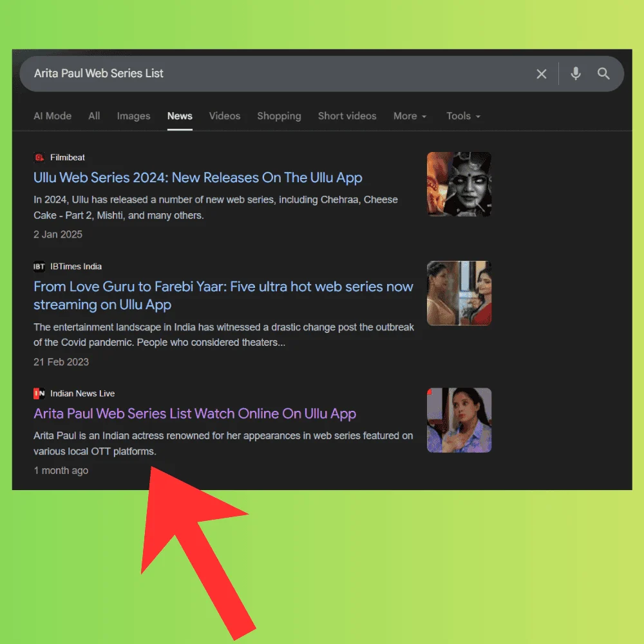Expand the More dropdown menu
This screenshot has height=644, width=644.
pyautogui.click(x=410, y=116)
